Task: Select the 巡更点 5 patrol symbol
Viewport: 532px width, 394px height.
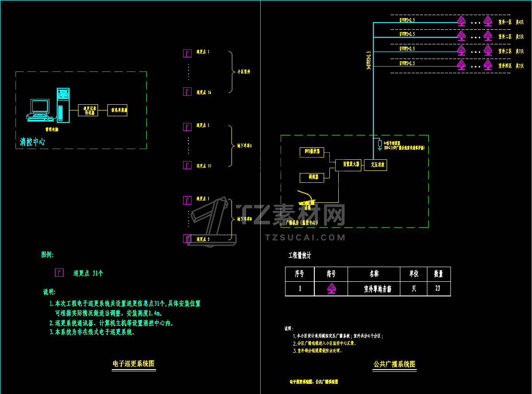Action: pos(188,239)
